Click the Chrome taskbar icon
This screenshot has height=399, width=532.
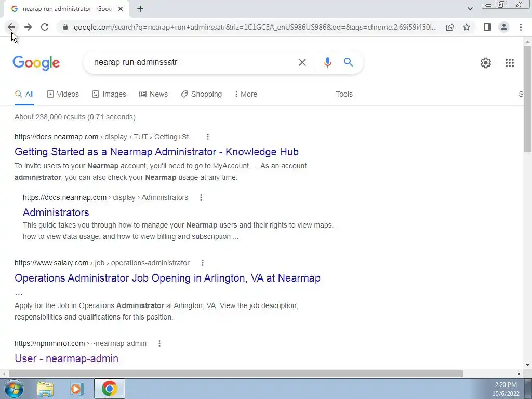109,389
